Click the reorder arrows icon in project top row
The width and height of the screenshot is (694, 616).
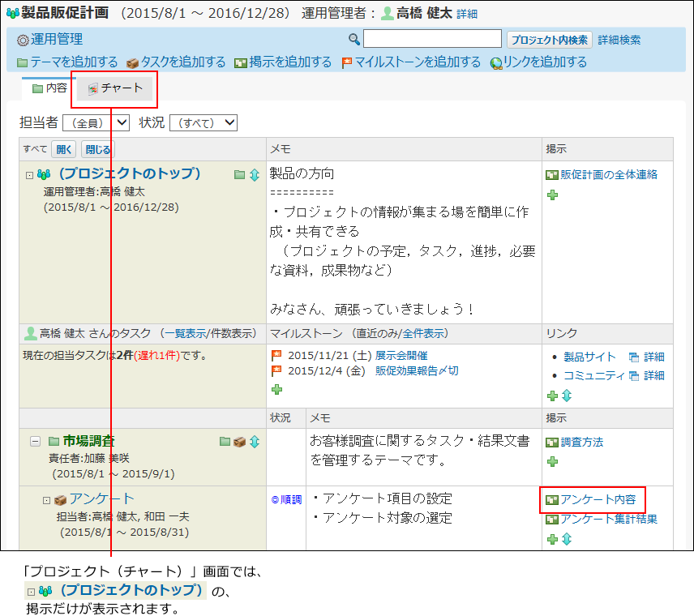coord(255,175)
